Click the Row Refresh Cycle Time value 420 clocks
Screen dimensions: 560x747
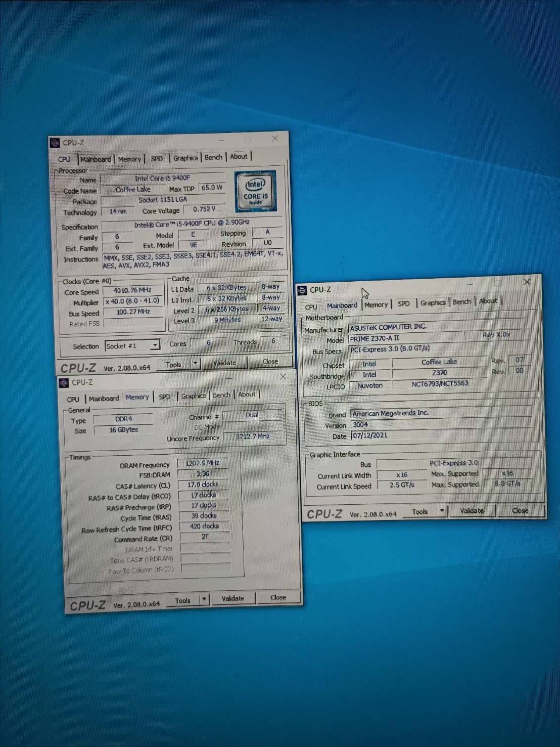point(205,526)
